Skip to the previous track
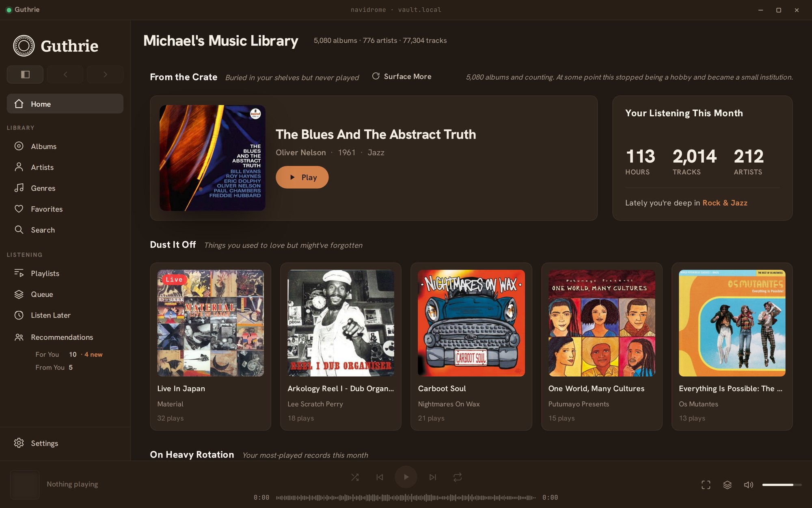 [x=380, y=477]
